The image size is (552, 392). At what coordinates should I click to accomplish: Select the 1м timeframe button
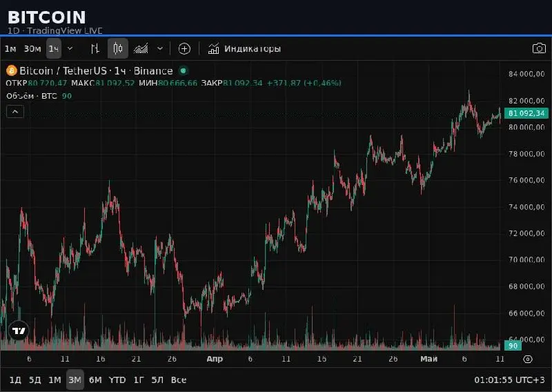(x=10, y=48)
